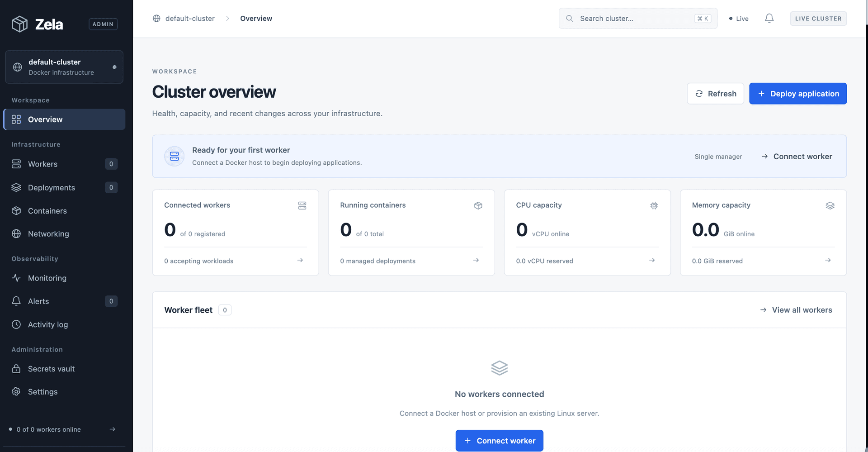Open Alerts in the sidebar
This screenshot has width=868, height=452.
[x=64, y=301]
